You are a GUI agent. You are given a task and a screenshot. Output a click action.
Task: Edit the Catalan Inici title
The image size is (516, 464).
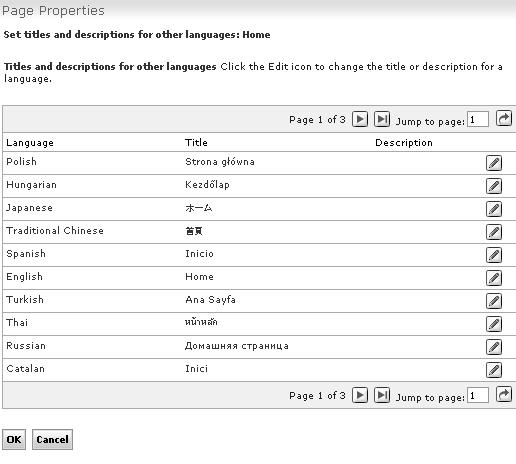click(494, 370)
